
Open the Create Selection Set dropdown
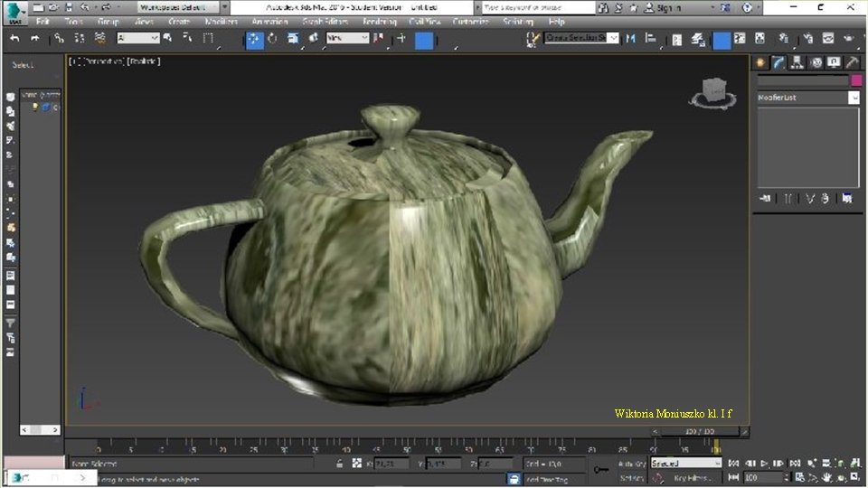[x=613, y=38]
